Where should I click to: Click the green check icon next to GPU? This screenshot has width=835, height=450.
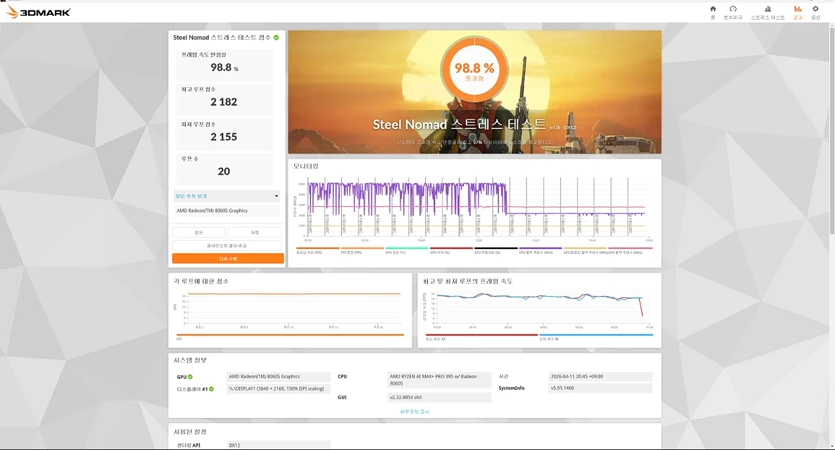click(x=190, y=377)
